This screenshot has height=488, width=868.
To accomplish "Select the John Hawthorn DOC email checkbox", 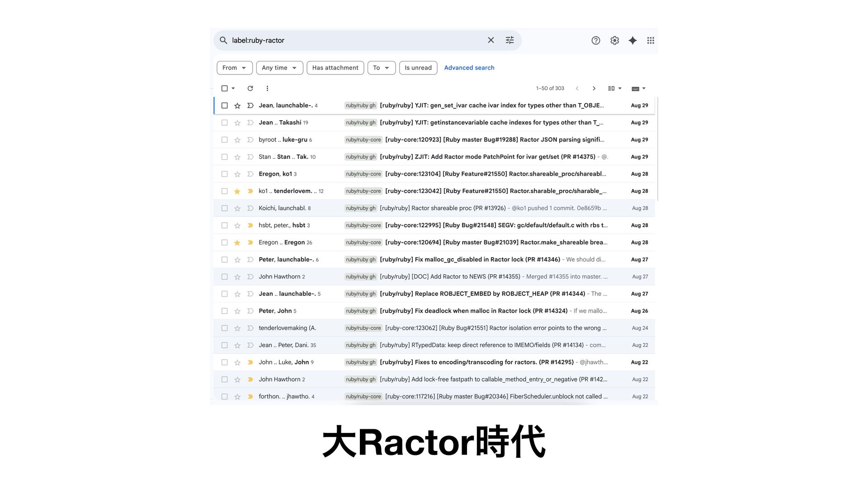I will (224, 277).
